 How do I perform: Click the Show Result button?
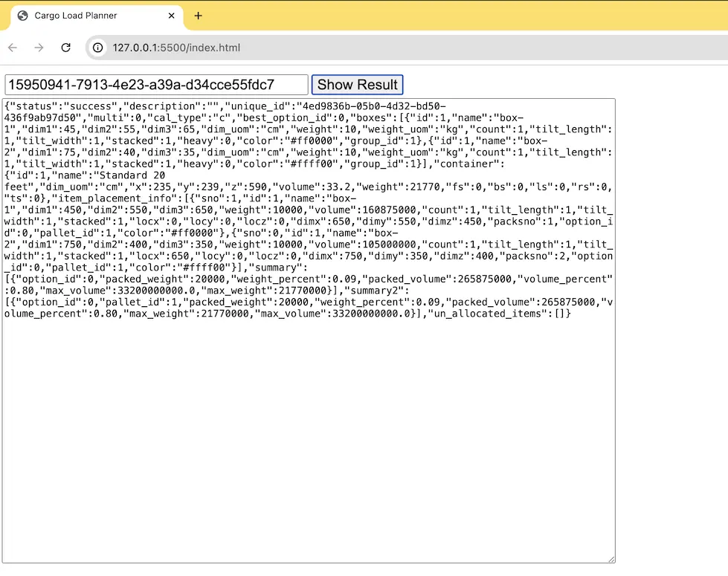click(x=357, y=85)
